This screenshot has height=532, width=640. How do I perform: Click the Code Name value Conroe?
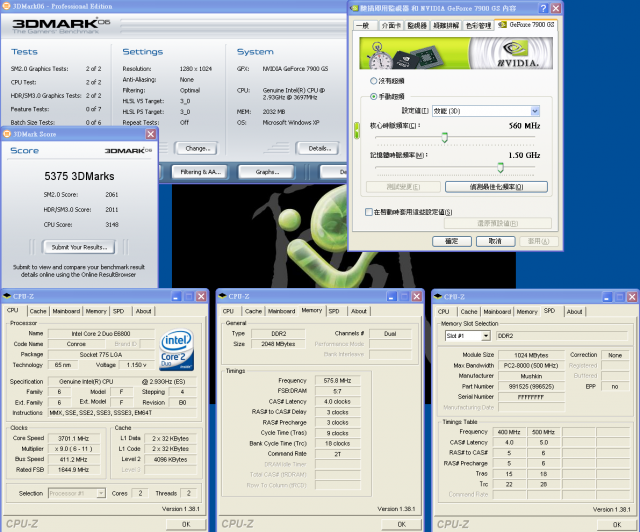[x=76, y=344]
